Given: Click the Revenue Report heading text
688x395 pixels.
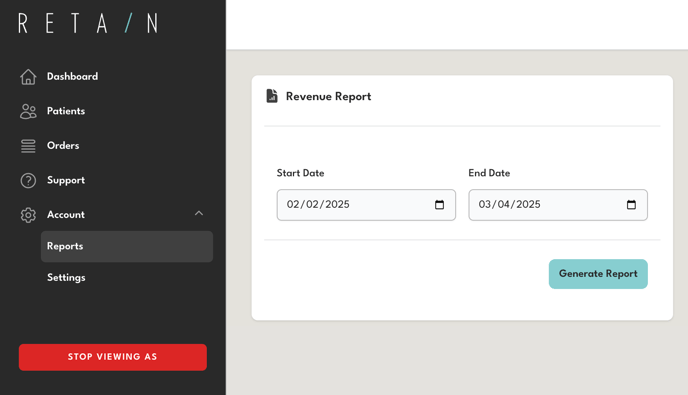Looking at the screenshot, I should tap(329, 97).
